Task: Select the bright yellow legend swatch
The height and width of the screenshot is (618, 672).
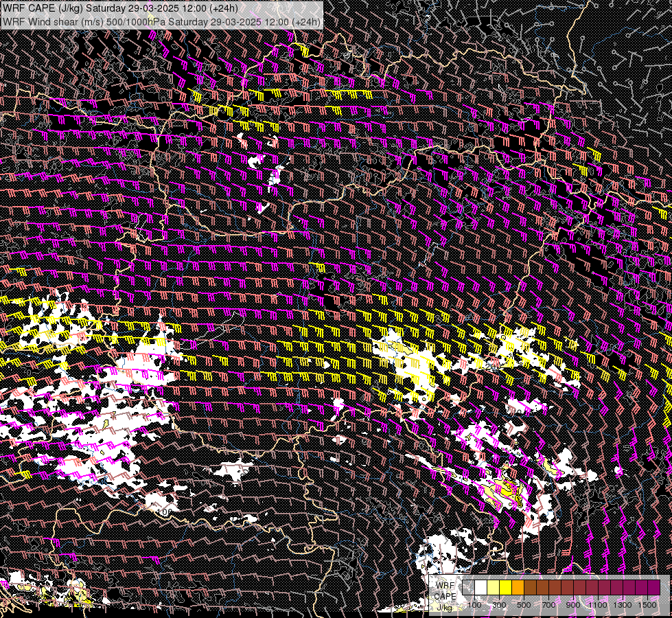Action: point(506,588)
